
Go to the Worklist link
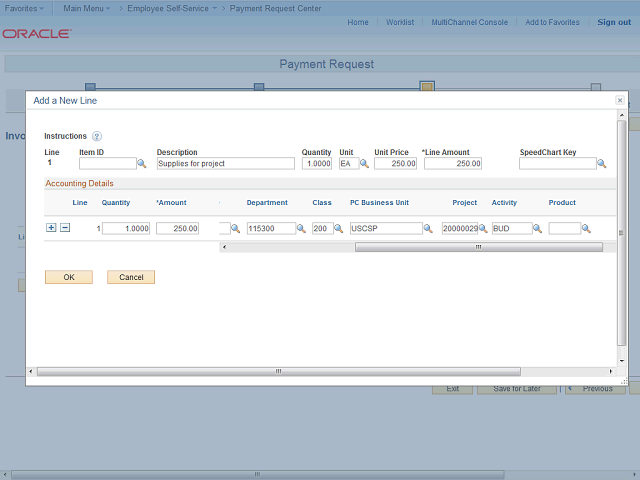pyautogui.click(x=400, y=22)
